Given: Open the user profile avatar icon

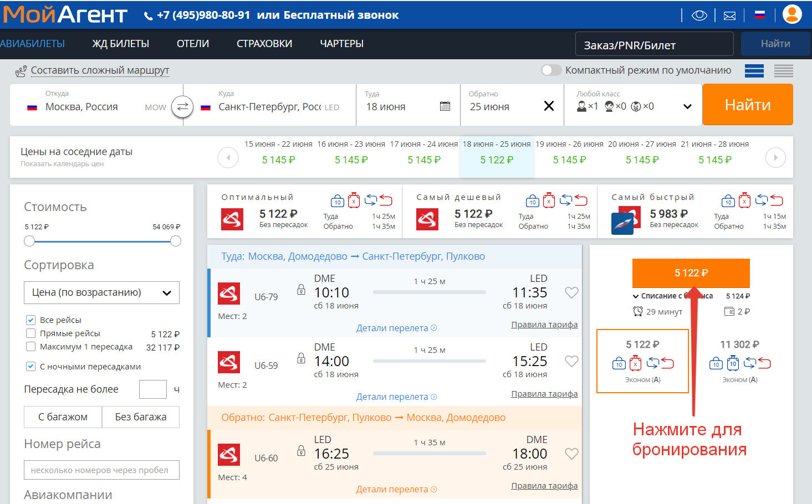Looking at the screenshot, I should pyautogui.click(x=792, y=14).
